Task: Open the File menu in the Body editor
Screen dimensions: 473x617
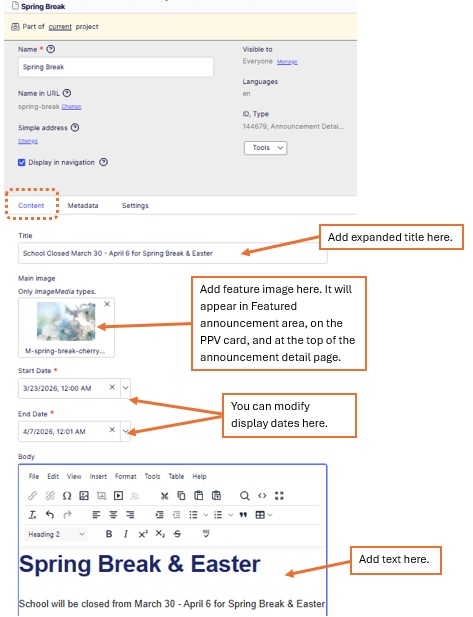Action: click(34, 476)
